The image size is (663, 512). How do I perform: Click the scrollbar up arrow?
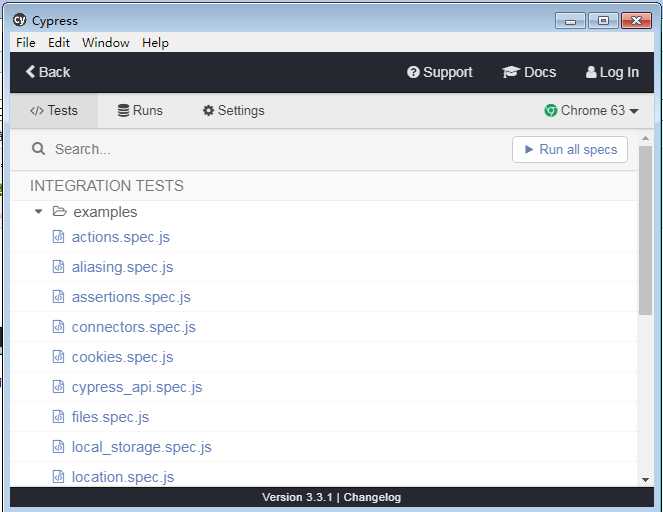[x=645, y=138]
